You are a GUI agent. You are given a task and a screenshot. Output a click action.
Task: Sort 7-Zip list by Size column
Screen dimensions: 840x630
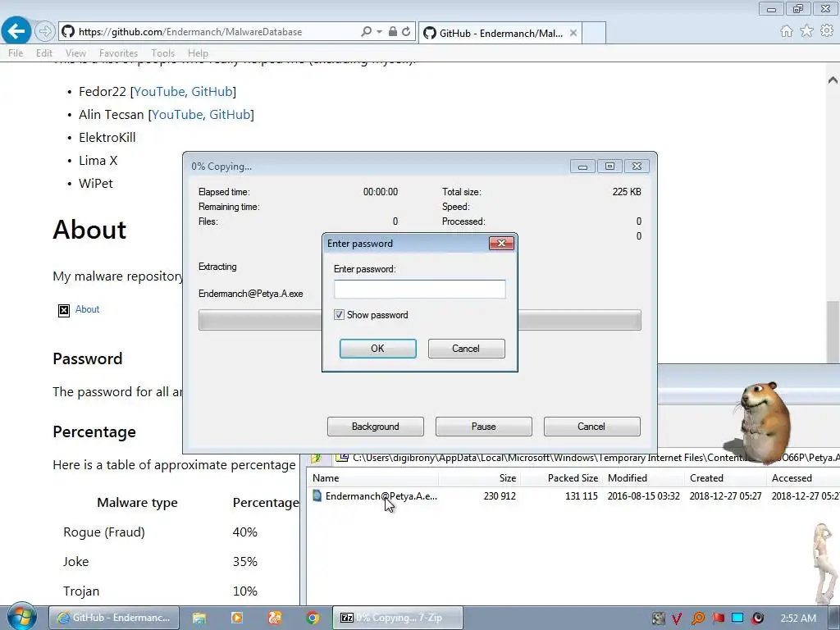[479, 478]
